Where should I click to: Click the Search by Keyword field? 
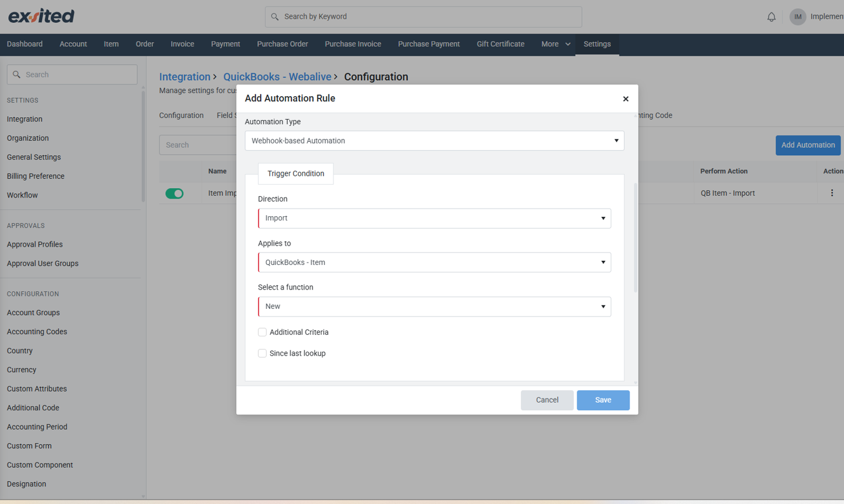click(423, 17)
